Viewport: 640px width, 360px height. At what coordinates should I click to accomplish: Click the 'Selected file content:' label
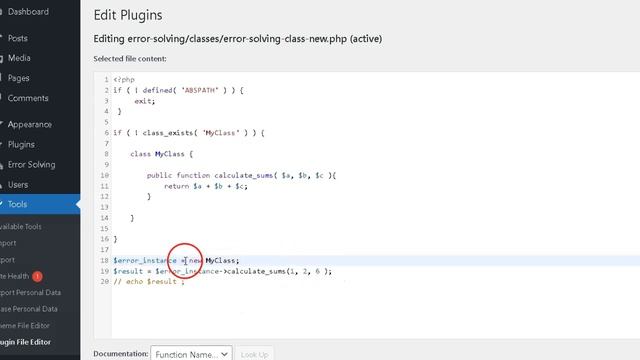coord(130,59)
